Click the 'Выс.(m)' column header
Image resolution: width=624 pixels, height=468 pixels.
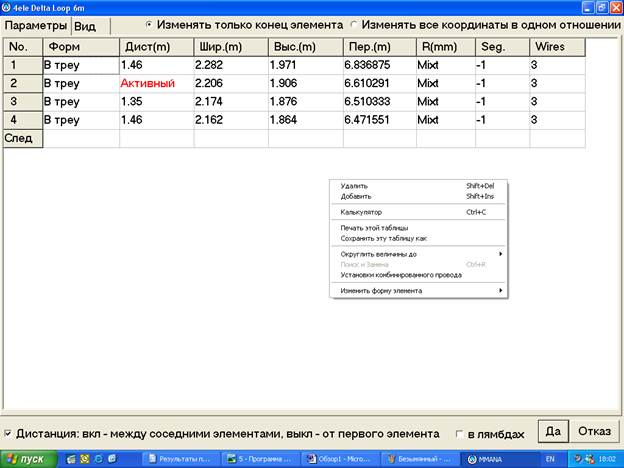(306, 47)
